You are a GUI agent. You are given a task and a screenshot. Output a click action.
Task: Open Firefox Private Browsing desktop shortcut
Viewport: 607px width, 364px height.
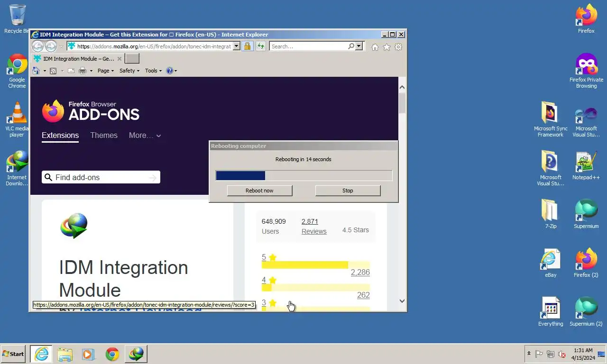coord(586,71)
